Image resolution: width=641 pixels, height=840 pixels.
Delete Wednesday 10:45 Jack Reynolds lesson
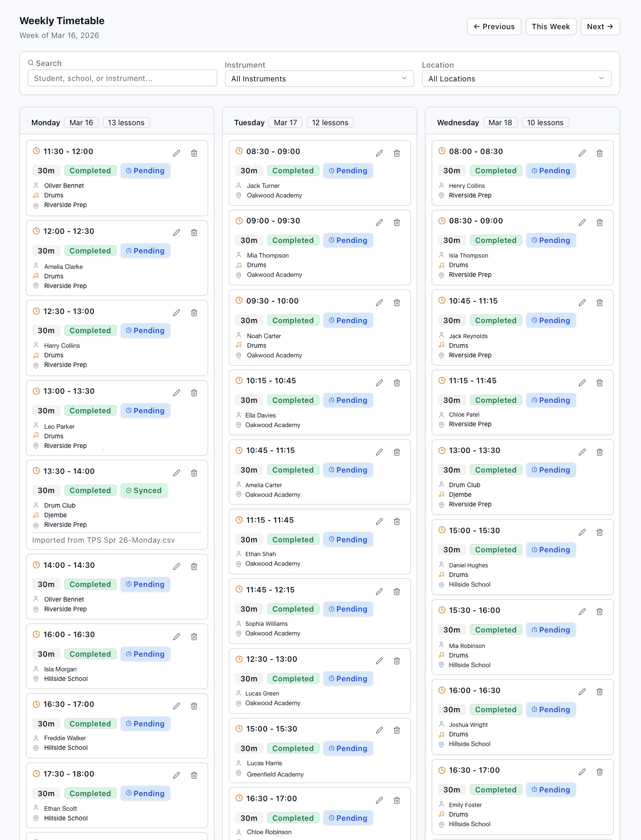click(600, 303)
